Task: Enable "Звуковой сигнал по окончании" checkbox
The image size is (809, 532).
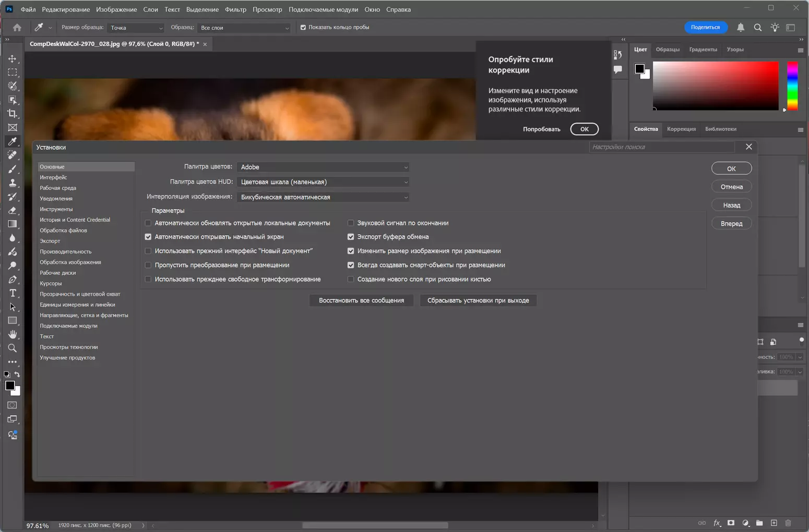Action: pyautogui.click(x=351, y=223)
